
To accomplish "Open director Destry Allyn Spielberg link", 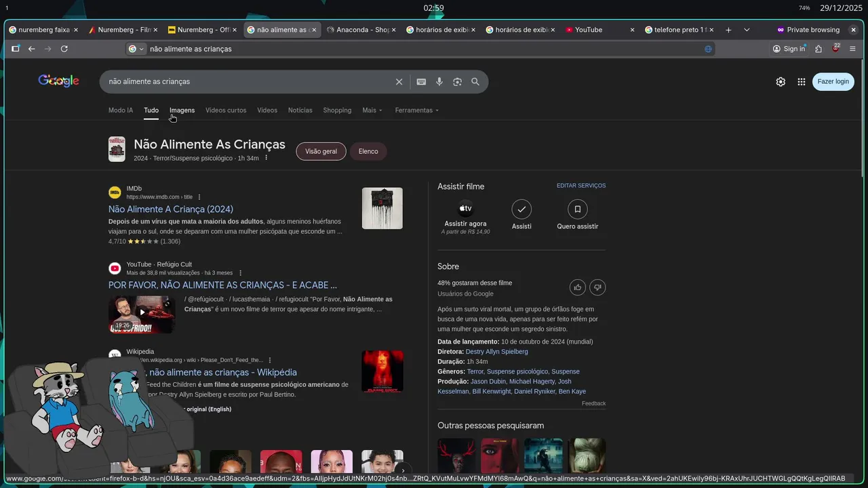I will click(x=496, y=352).
